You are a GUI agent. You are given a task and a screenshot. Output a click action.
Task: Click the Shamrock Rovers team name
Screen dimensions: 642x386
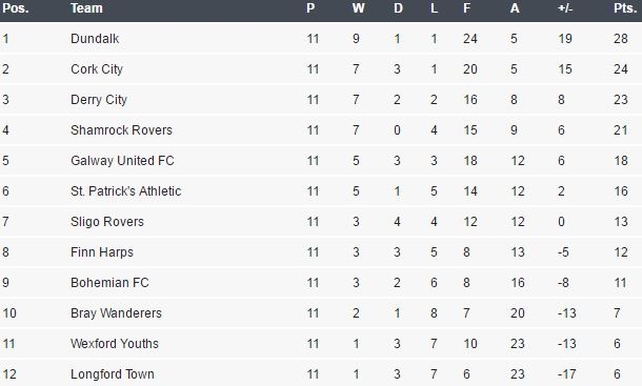click(x=121, y=130)
